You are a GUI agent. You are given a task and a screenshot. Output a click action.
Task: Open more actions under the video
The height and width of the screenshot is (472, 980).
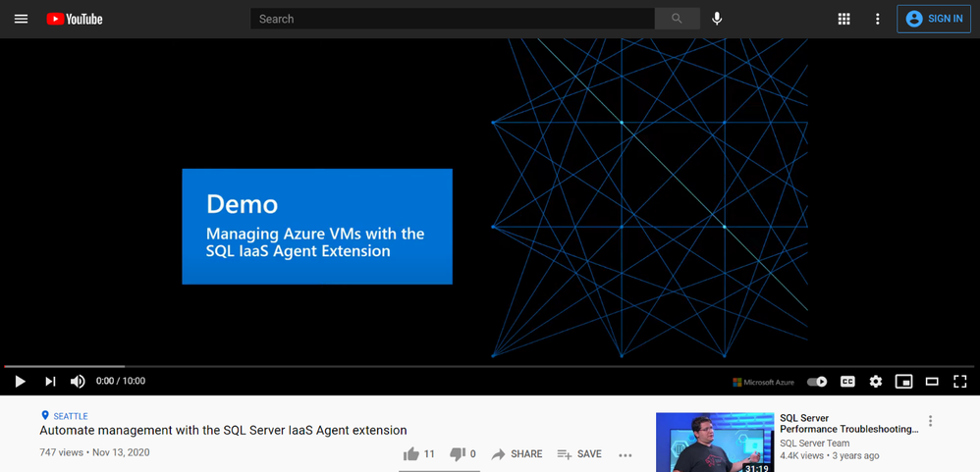coord(625,454)
